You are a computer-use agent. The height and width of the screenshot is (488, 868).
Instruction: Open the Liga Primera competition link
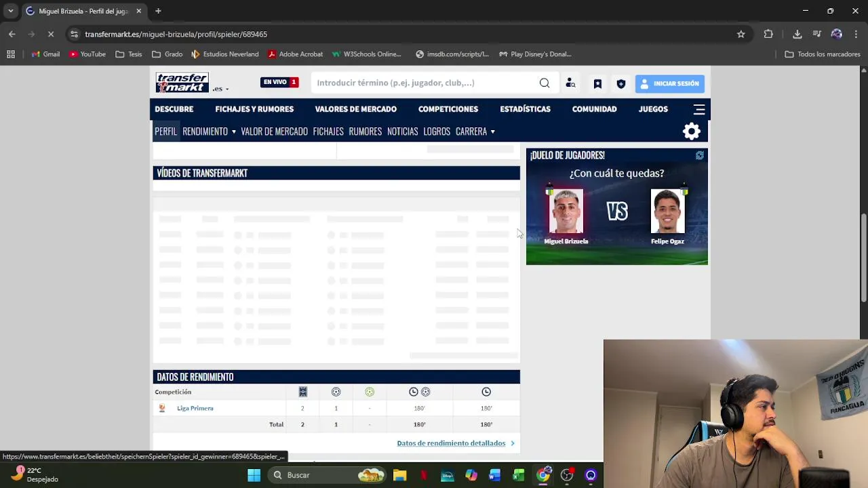click(195, 408)
